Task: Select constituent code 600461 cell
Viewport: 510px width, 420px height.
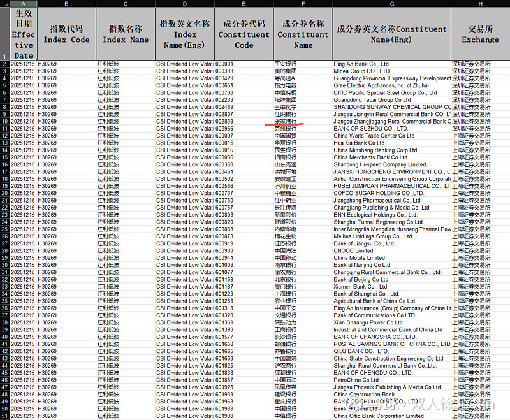Action: click(x=244, y=171)
